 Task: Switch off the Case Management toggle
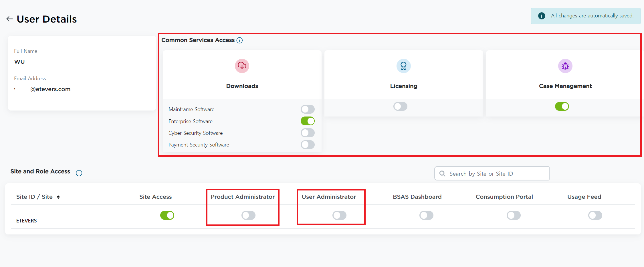(x=562, y=107)
